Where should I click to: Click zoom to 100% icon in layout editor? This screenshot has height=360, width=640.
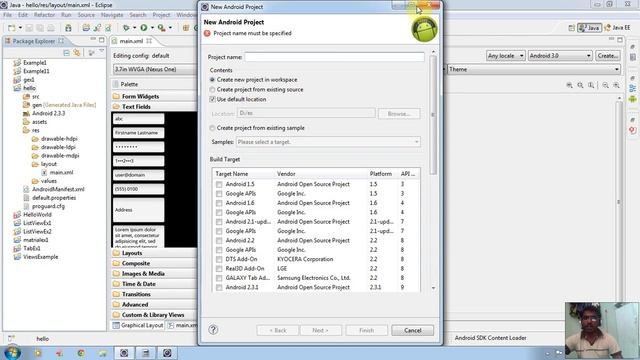(x=591, y=85)
